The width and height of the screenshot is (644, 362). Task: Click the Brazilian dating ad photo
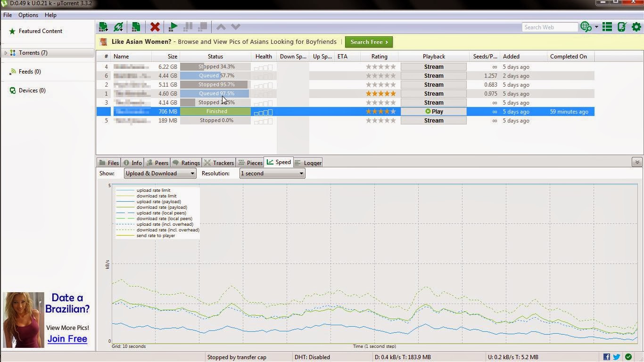[x=24, y=320]
